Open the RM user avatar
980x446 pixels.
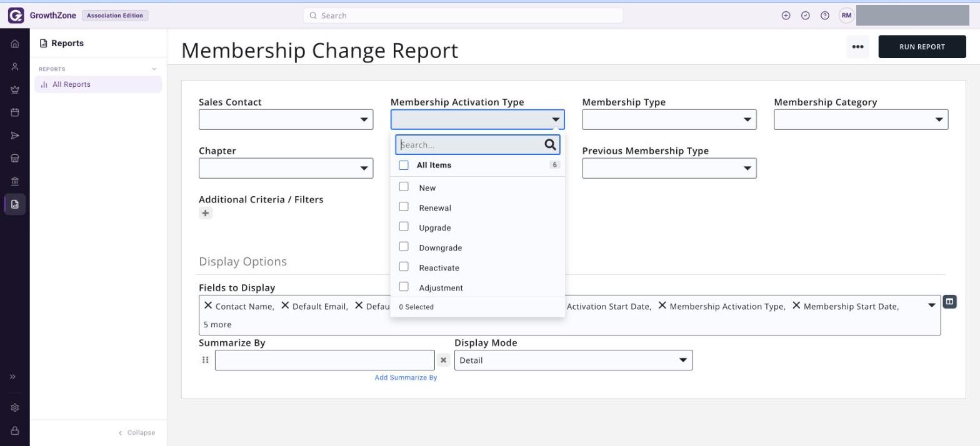click(846, 16)
